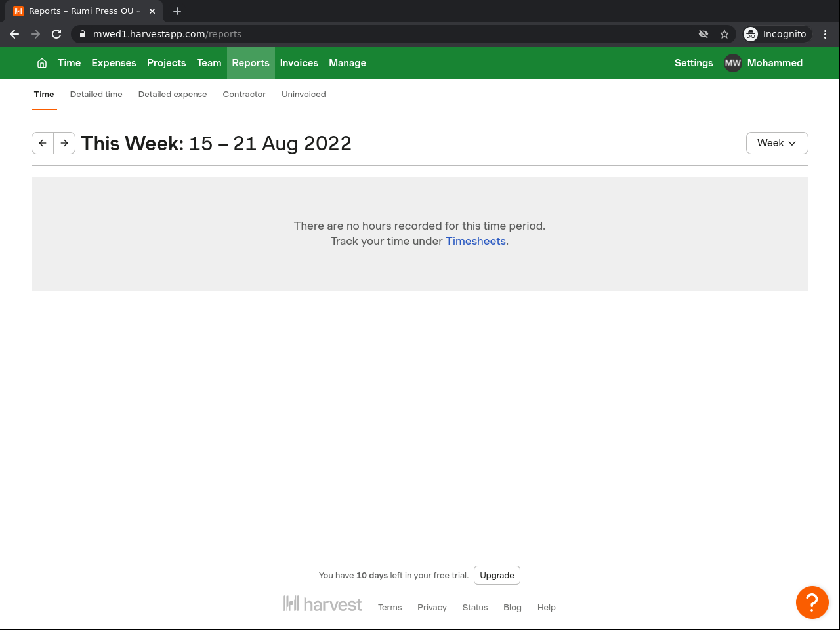
Task: Click the "This Week: 15 – 21 Aug 2022" heading
Action: pos(217,143)
